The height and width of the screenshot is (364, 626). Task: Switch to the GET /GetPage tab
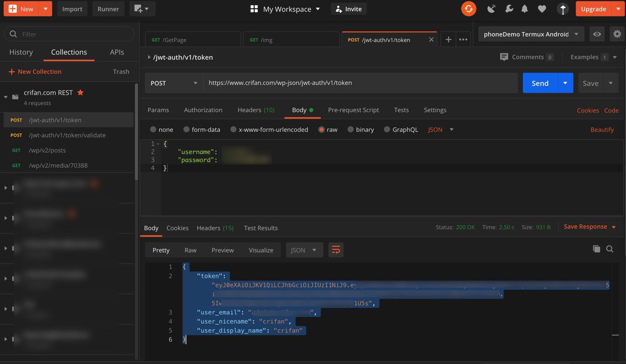193,39
